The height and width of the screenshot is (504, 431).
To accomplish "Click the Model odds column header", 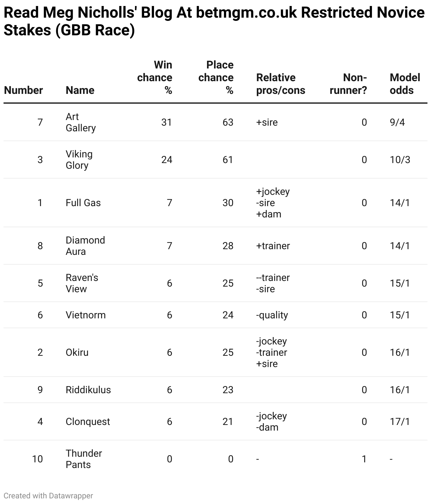I will 405,84.
